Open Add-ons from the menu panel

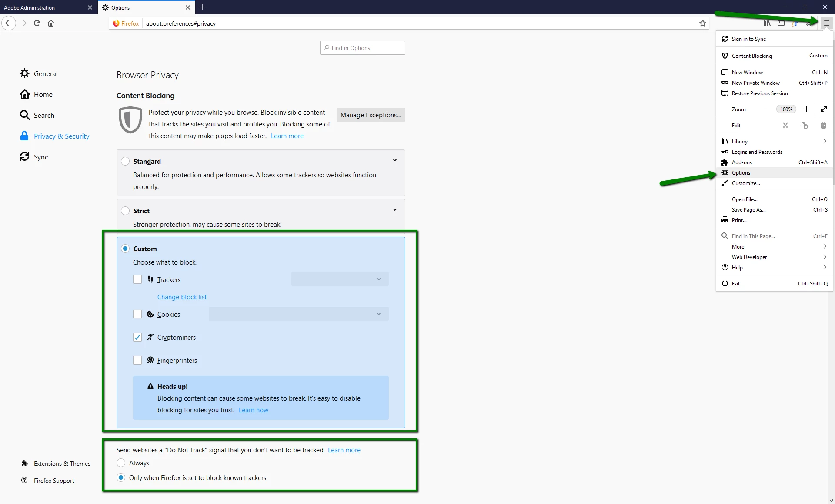coord(741,162)
